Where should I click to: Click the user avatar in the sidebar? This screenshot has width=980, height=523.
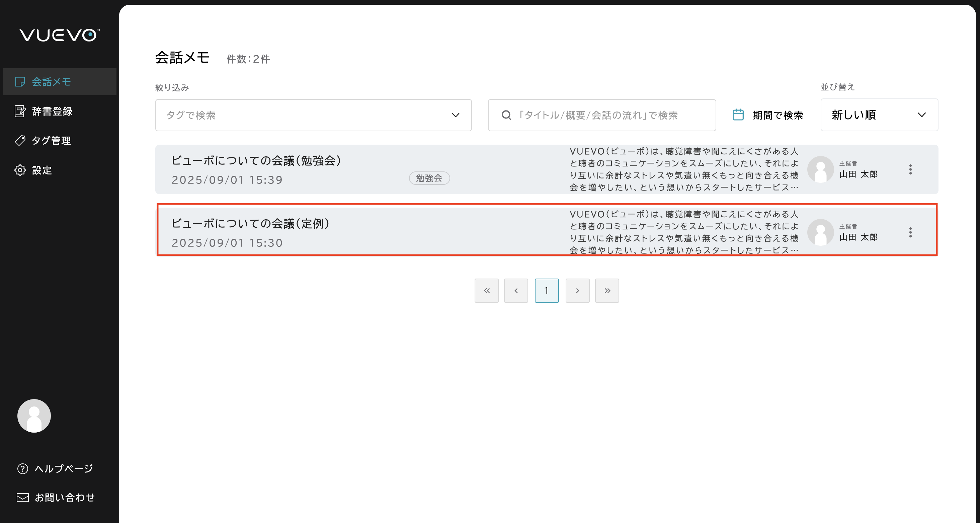point(34,416)
